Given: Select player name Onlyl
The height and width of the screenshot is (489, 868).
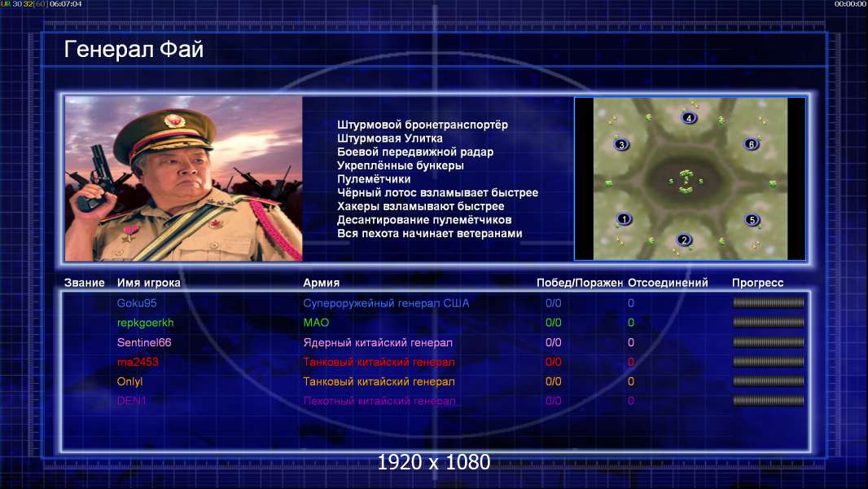Looking at the screenshot, I should coord(129,381).
